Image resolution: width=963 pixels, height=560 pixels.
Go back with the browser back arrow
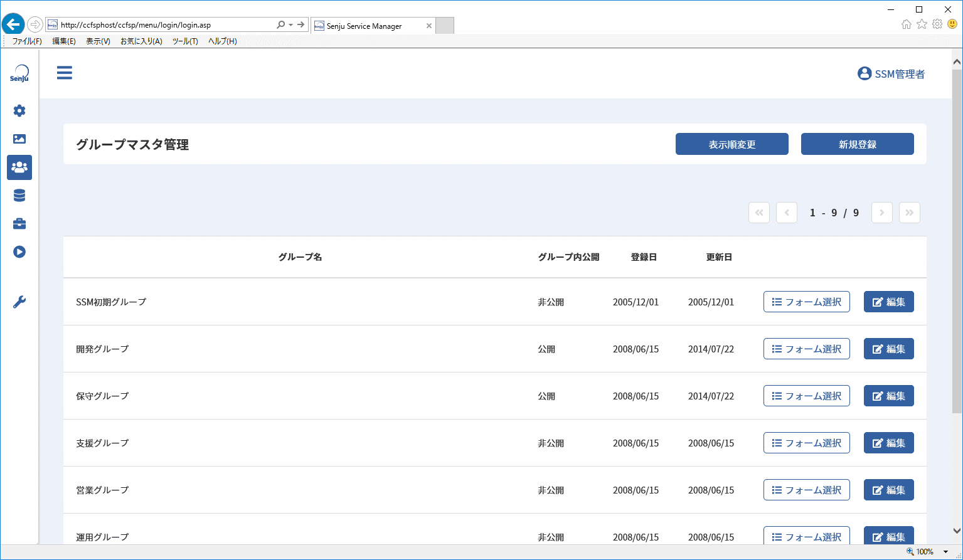(x=13, y=25)
